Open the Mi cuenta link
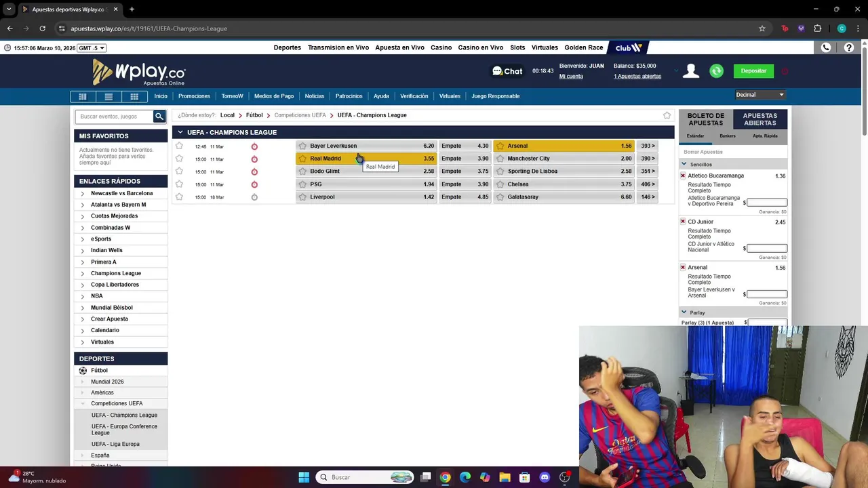 571,77
